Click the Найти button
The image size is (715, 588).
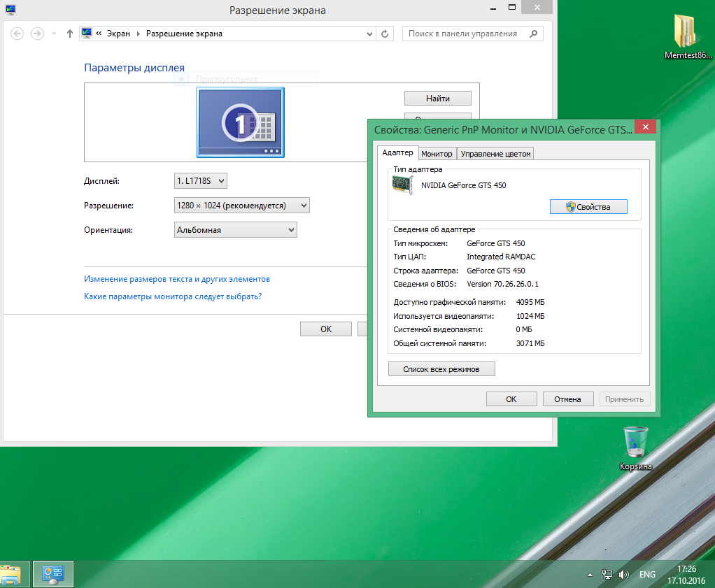pyautogui.click(x=437, y=99)
